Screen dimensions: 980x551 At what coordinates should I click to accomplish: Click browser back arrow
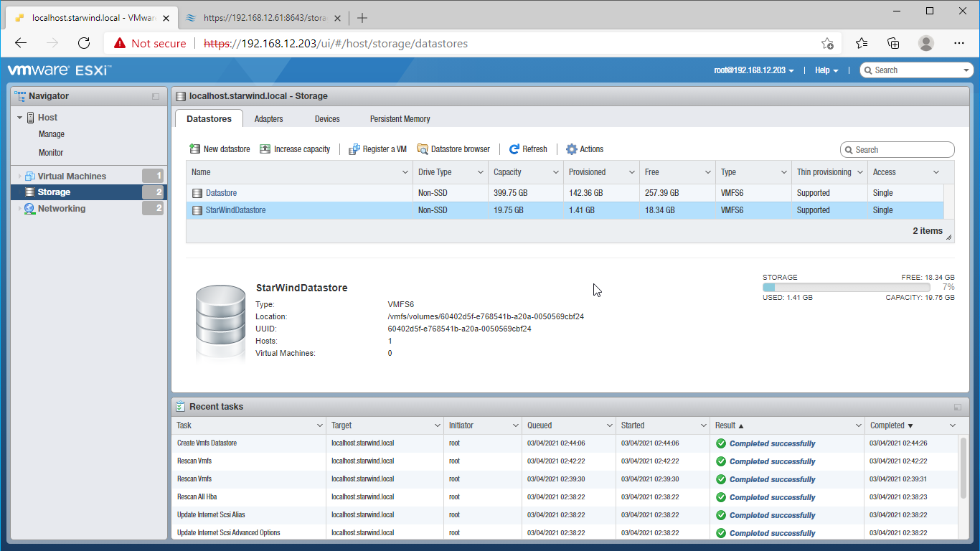(x=21, y=43)
